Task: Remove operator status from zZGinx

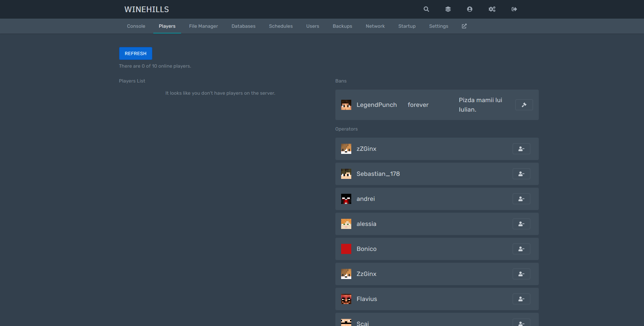Action: click(521, 149)
